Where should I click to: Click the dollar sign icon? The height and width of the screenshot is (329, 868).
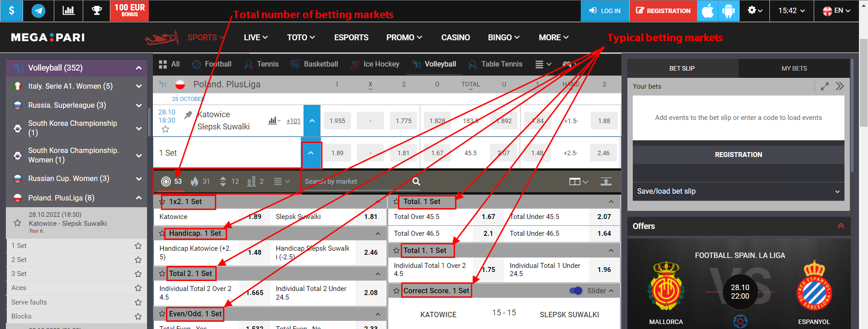(12, 10)
